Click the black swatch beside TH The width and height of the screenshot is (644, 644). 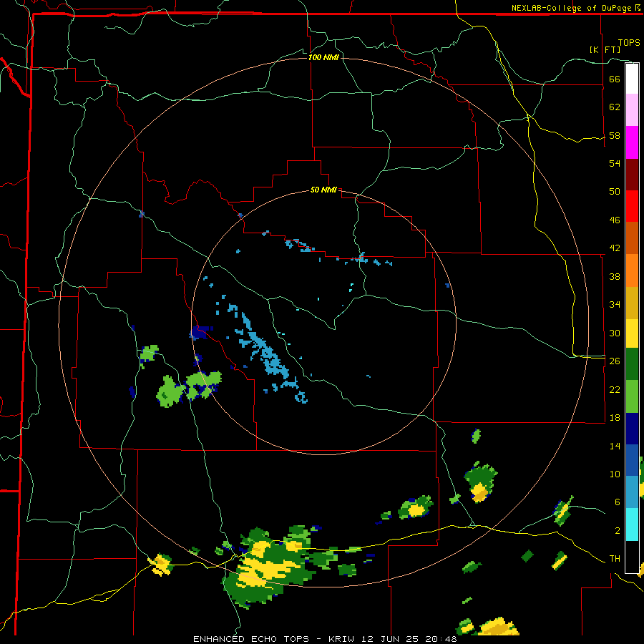[x=632, y=557]
